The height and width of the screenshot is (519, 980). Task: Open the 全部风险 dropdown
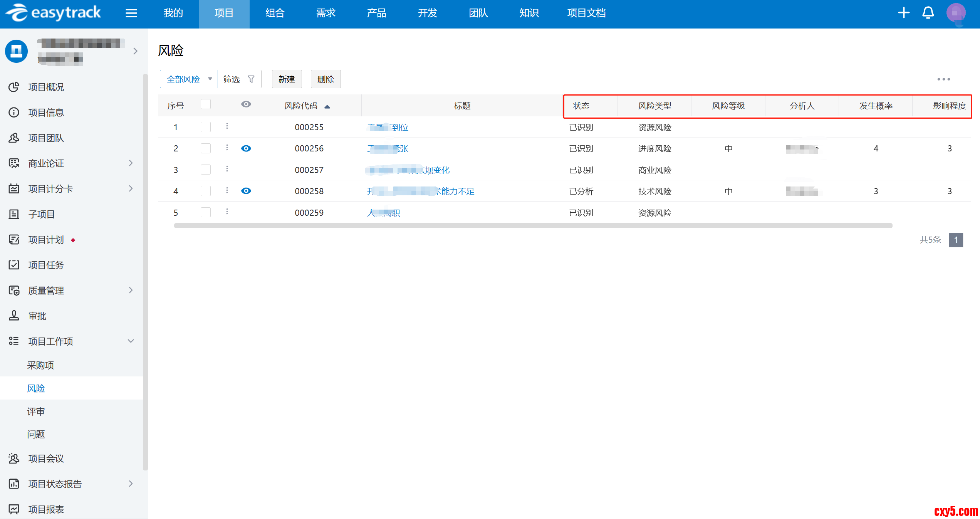(189, 79)
